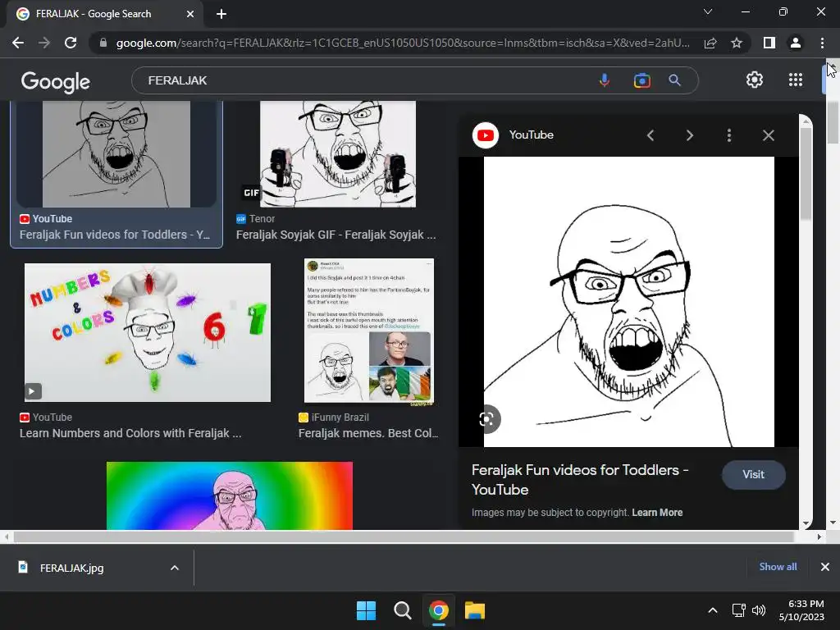Click the Chrome taskbar icon
Screen dimensions: 840x630
coord(438,610)
